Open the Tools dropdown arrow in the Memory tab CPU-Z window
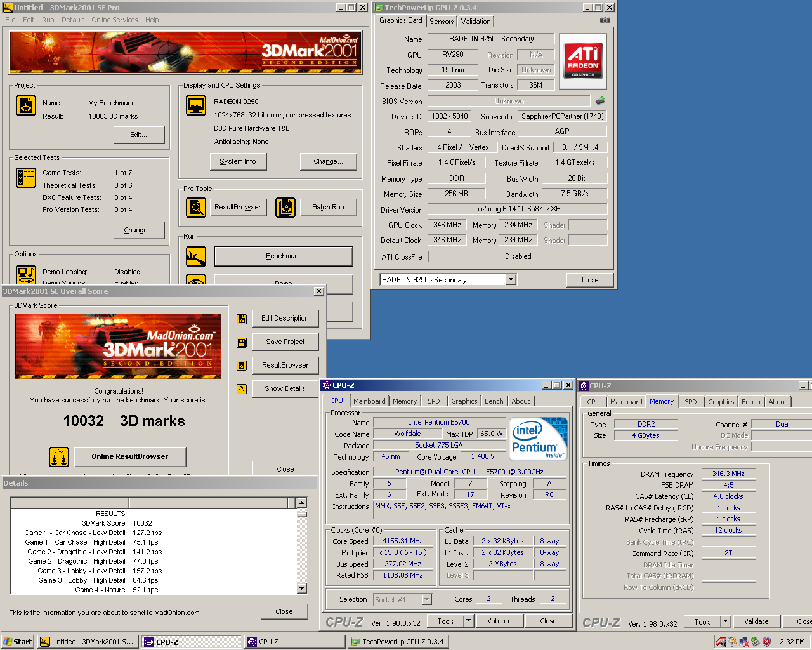This screenshot has height=650, width=812. coord(726,622)
